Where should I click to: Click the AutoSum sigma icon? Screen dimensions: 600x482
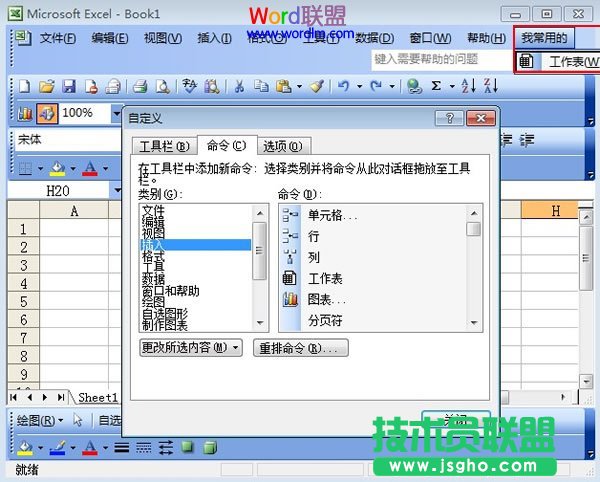point(436,87)
